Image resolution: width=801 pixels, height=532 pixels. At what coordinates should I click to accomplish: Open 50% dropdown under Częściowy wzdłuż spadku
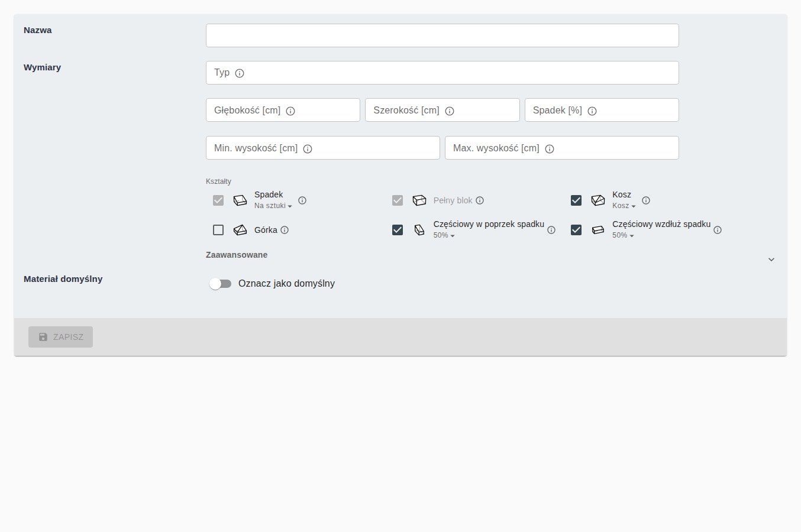click(624, 235)
